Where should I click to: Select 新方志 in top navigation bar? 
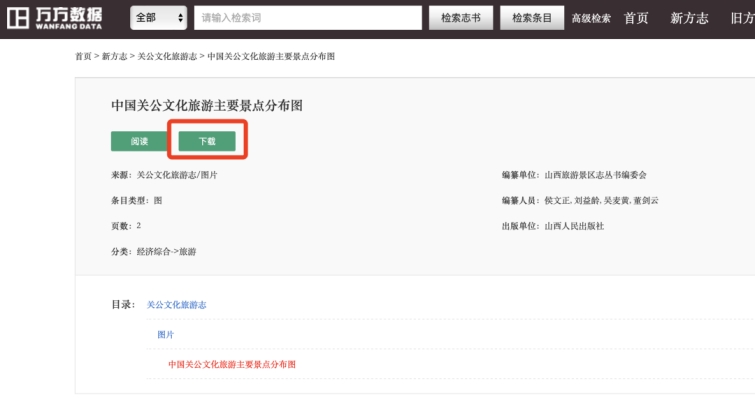690,18
